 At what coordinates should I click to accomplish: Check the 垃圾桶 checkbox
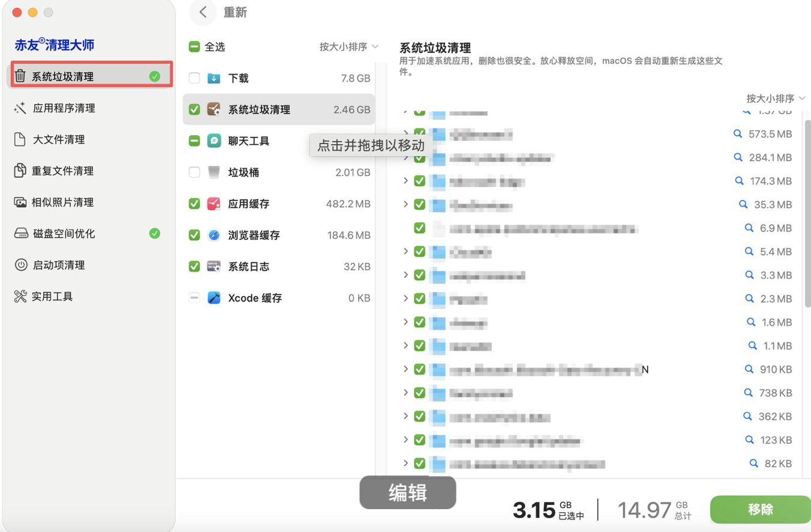tap(194, 172)
